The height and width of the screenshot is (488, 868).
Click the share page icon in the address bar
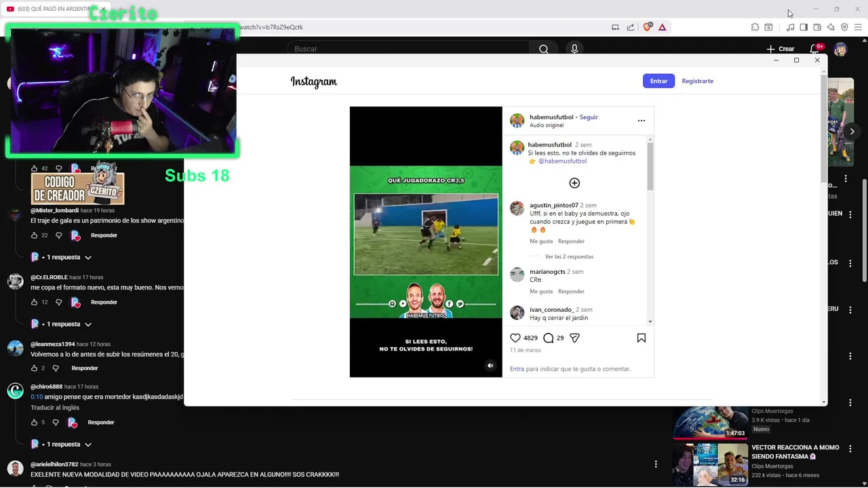tap(631, 27)
